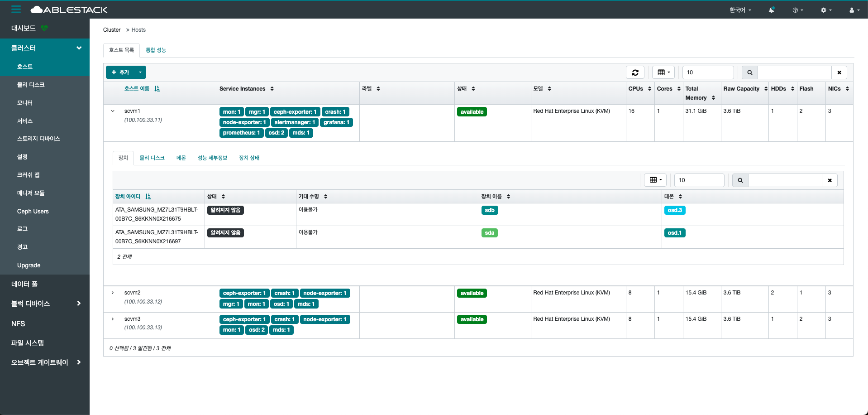Click the hosts search magnifier icon
The height and width of the screenshot is (415, 868).
tap(749, 72)
